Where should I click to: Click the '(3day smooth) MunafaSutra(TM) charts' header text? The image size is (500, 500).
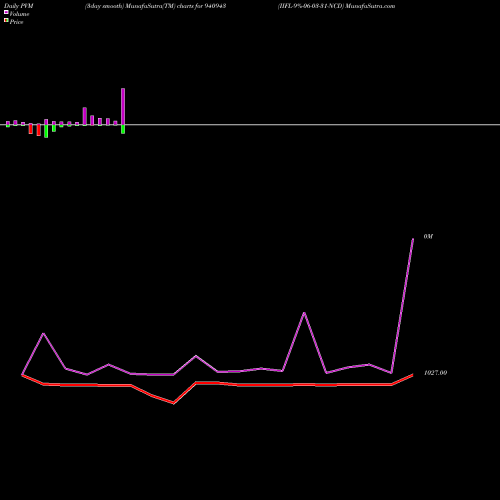pos(139,6)
